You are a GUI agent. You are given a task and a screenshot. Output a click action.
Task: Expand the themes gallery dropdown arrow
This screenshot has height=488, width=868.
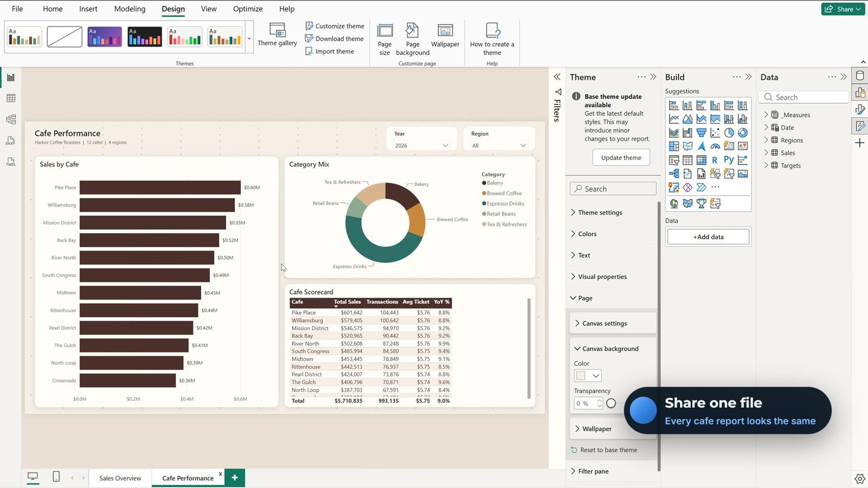point(249,38)
